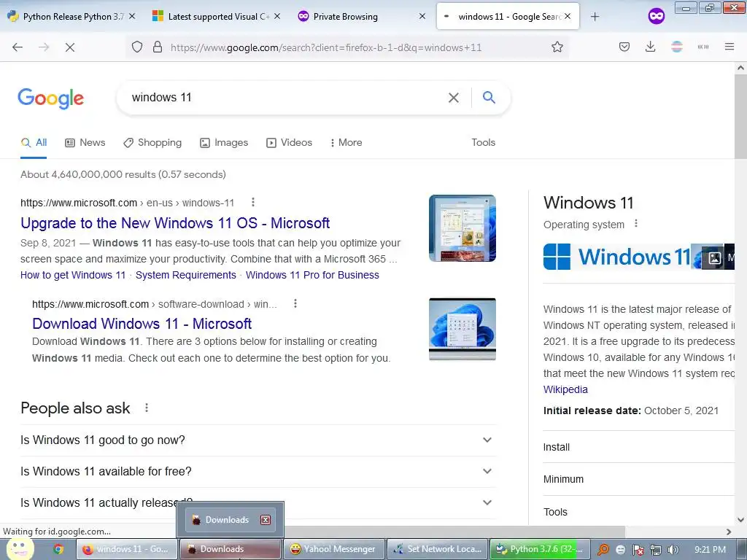Expand the Tools section in knowledge panel
The width and height of the screenshot is (747, 560).
point(638,512)
